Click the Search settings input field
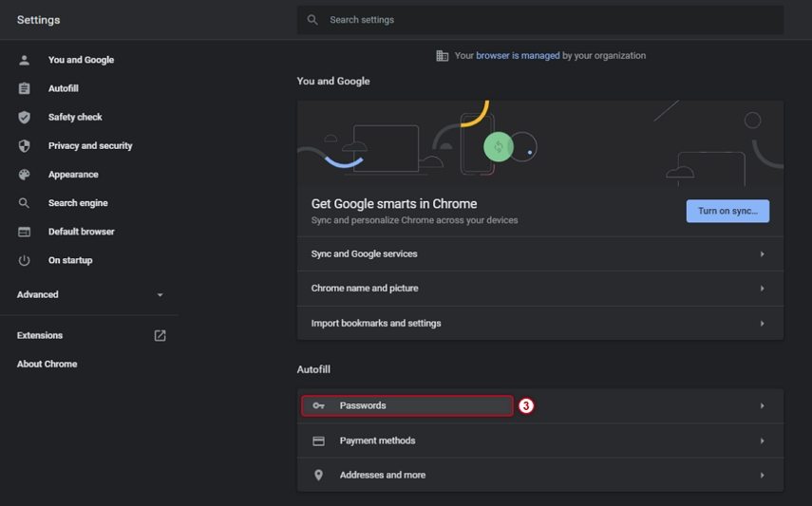The width and height of the screenshot is (812, 506). pos(540,20)
